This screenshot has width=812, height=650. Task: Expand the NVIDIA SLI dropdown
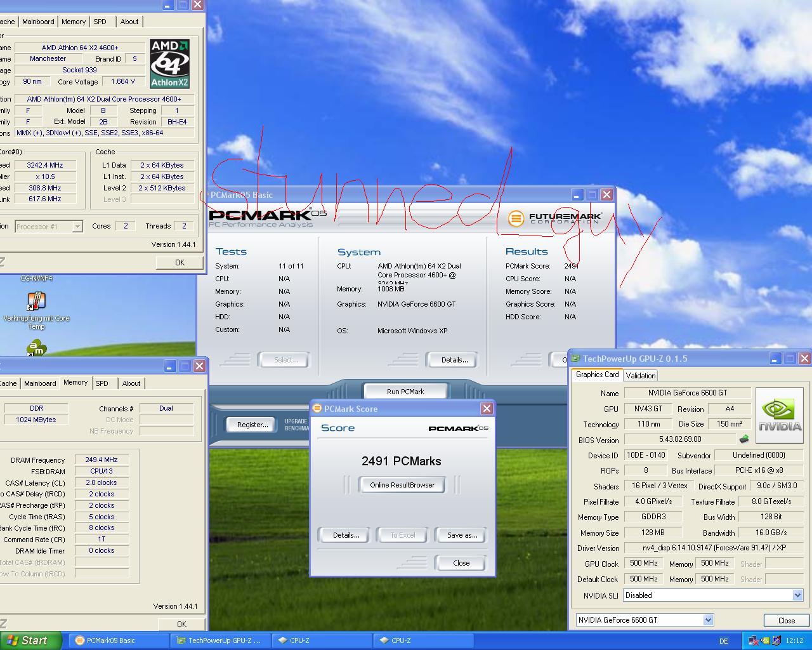[797, 595]
